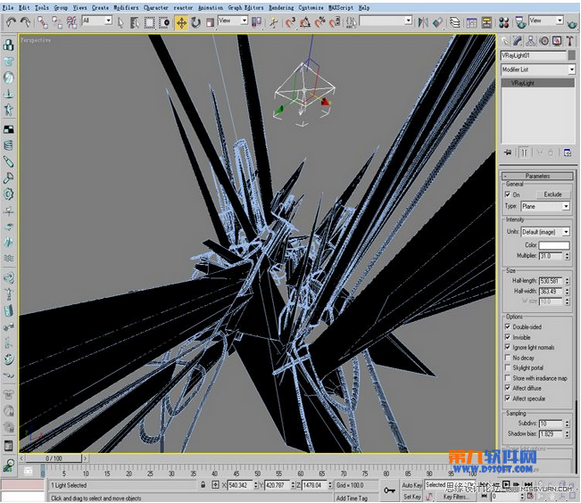Open the light Type dropdown showing Plane
This screenshot has width=581, height=503.
pos(545,206)
